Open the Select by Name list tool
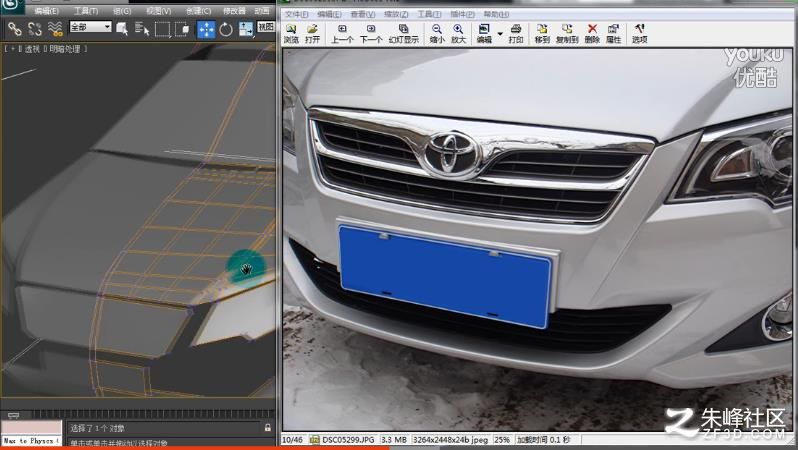The height and width of the screenshot is (450, 798). (x=142, y=29)
